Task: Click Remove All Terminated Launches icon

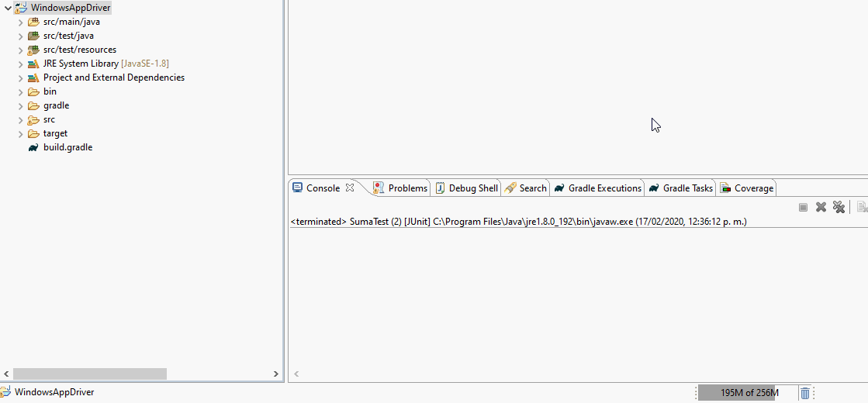Action: (x=839, y=207)
